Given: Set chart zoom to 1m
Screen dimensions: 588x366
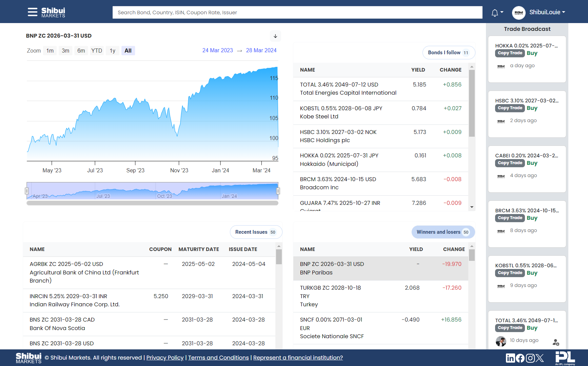Looking at the screenshot, I should [x=50, y=51].
